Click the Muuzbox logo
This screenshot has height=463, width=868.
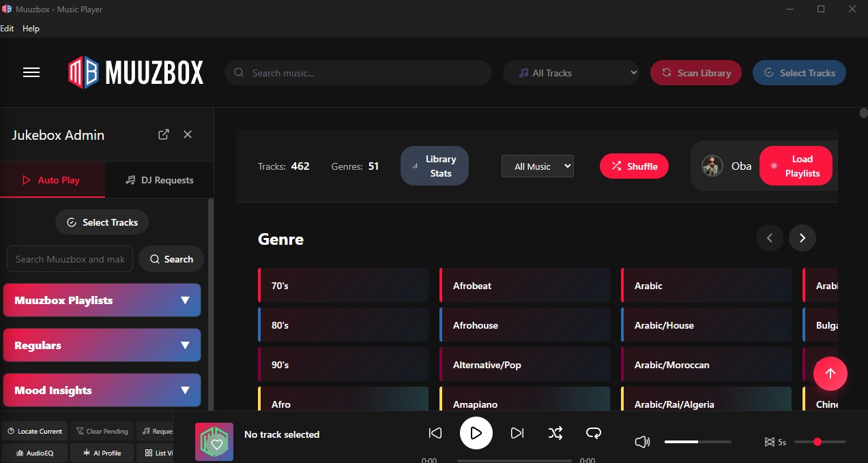click(x=136, y=72)
